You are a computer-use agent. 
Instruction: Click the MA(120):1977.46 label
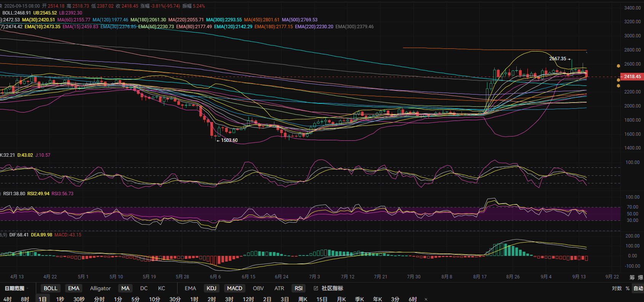click(111, 20)
